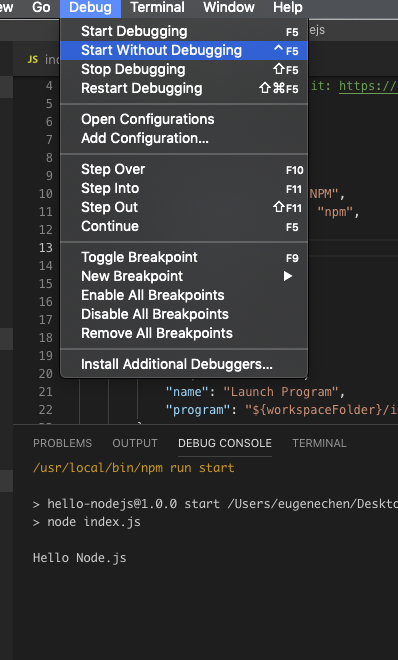Open the https link in the comment

[368, 86]
